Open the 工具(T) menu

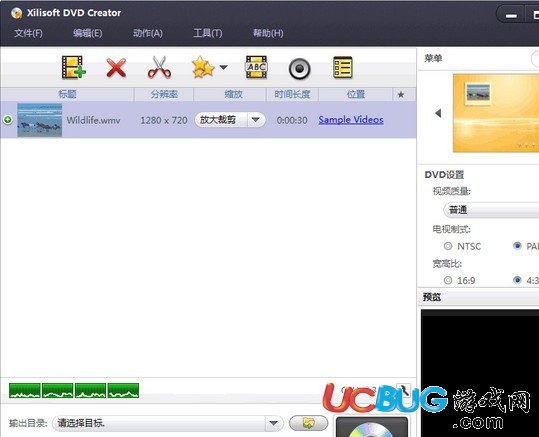[208, 33]
